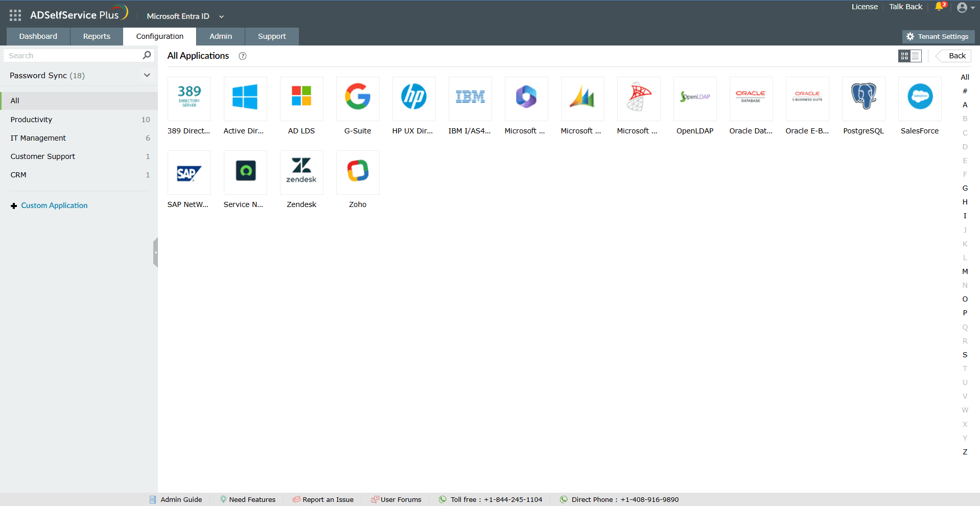Select the Oracle Database icon

[x=751, y=98]
